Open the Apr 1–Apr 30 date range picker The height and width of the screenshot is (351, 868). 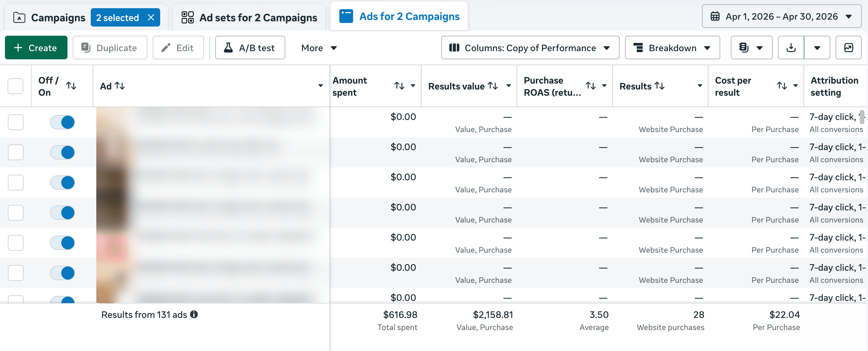[782, 16]
